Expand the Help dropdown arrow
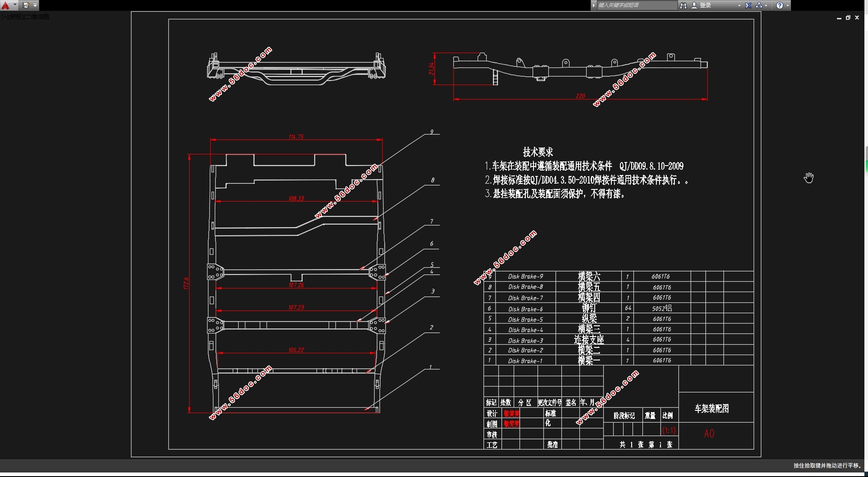 787,5
